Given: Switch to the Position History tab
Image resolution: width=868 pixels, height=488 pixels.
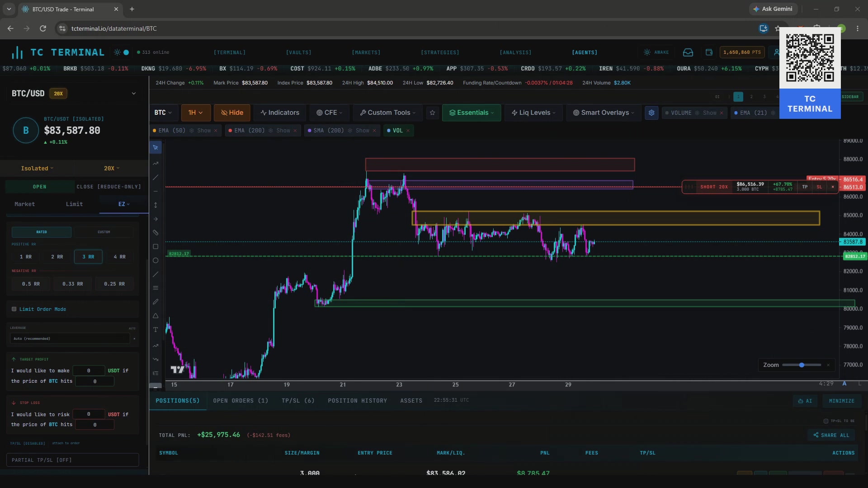Looking at the screenshot, I should [x=358, y=401].
